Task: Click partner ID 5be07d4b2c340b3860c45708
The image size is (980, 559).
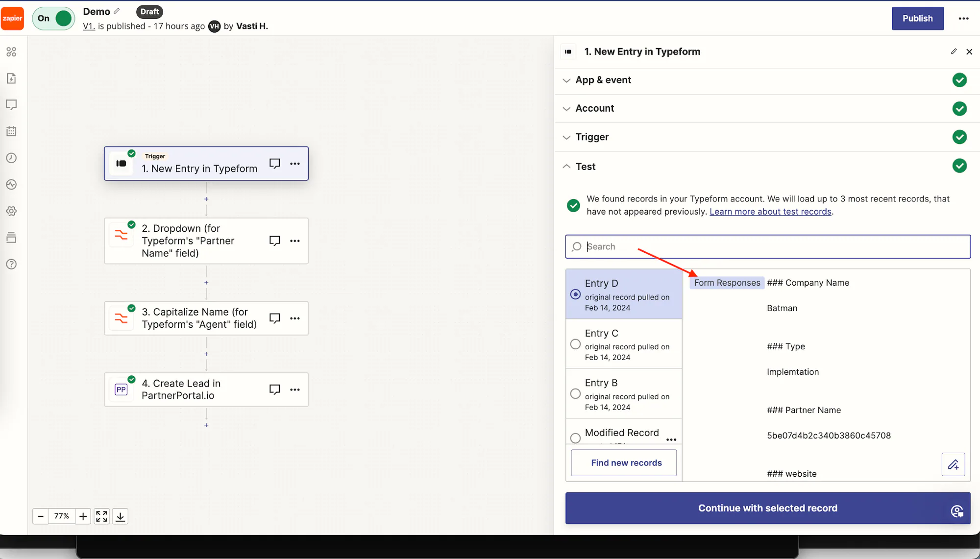Action: pyautogui.click(x=829, y=436)
